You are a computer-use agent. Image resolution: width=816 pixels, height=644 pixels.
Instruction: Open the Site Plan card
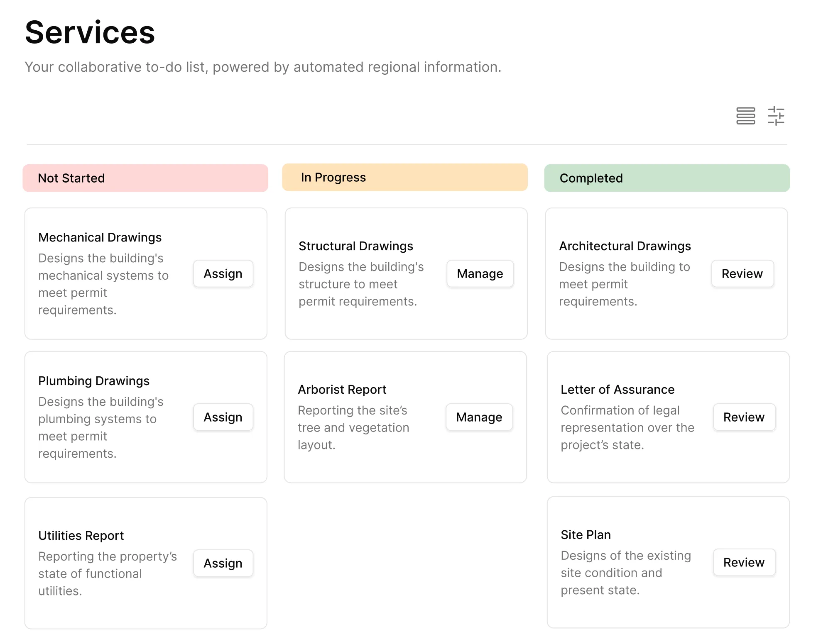click(585, 534)
